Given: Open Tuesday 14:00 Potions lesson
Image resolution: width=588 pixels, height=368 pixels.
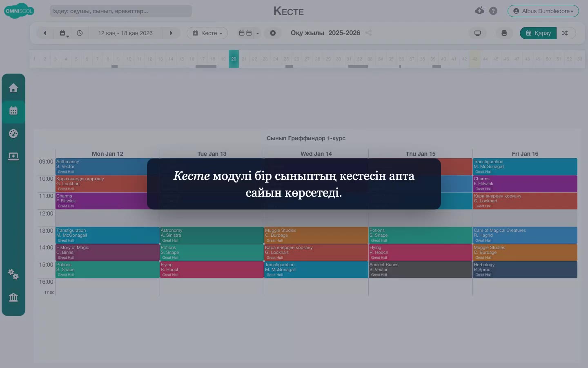Looking at the screenshot, I should click(x=212, y=252).
